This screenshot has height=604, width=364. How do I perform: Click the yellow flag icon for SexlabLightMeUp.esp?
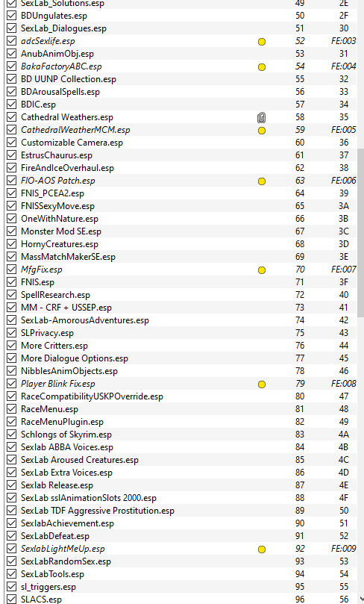pos(262,549)
